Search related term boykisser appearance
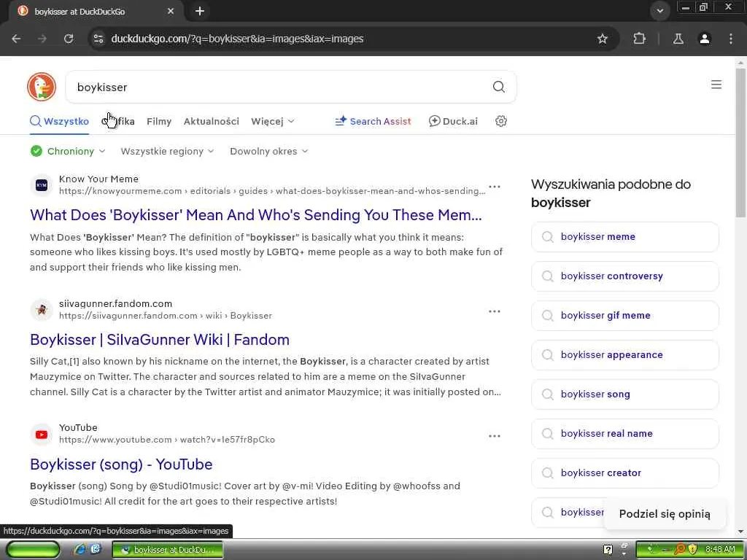Viewport: 747px width, 560px height. 624,355
